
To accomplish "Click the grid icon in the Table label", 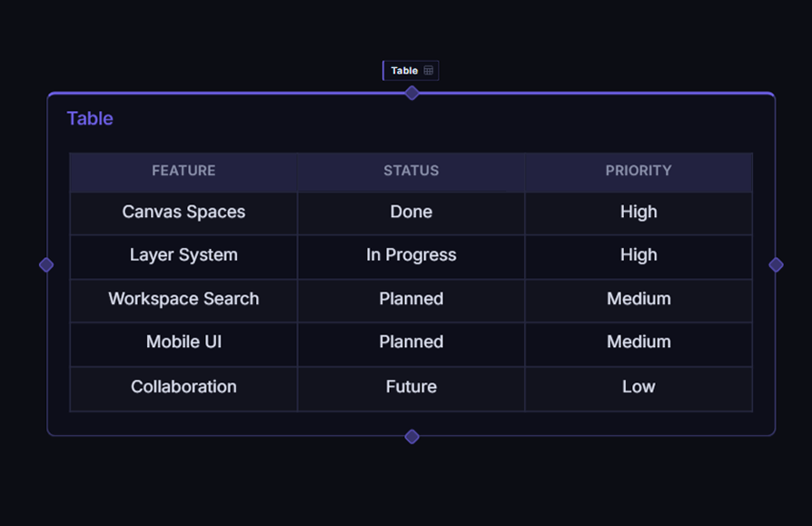I will tap(429, 71).
